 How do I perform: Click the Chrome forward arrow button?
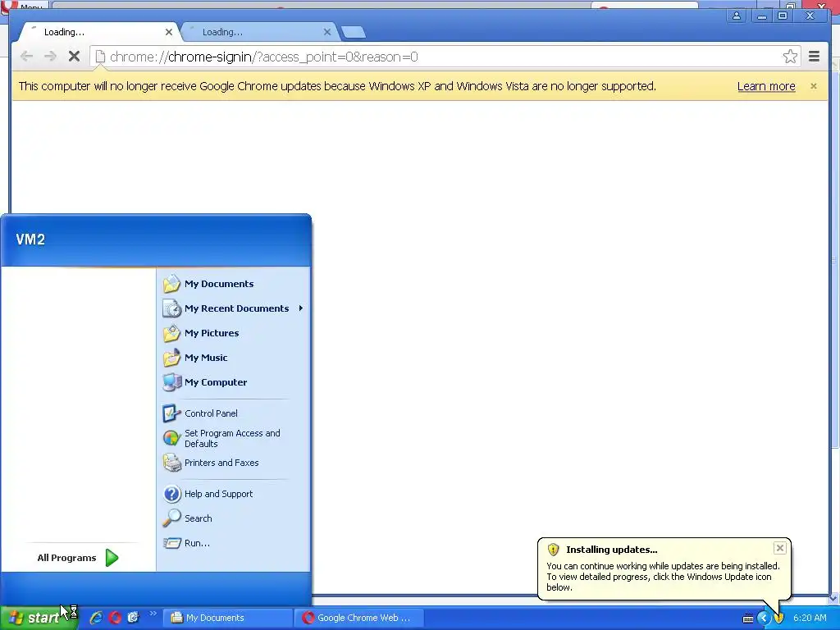point(50,57)
